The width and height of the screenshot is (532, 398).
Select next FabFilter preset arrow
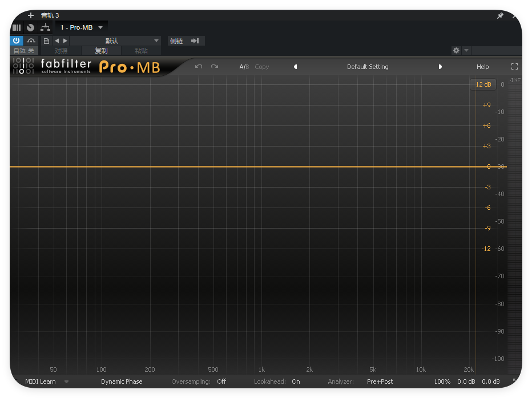click(440, 67)
